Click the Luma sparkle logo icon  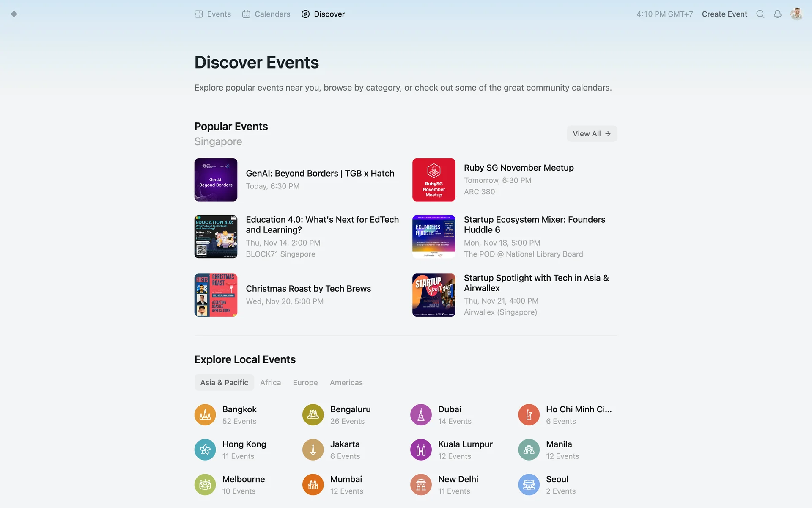coord(14,14)
